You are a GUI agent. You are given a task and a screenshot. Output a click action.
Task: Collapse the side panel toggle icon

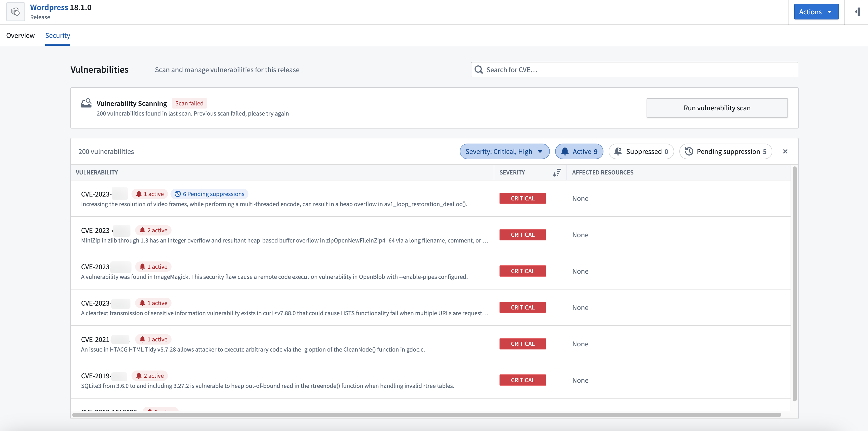coord(858,12)
